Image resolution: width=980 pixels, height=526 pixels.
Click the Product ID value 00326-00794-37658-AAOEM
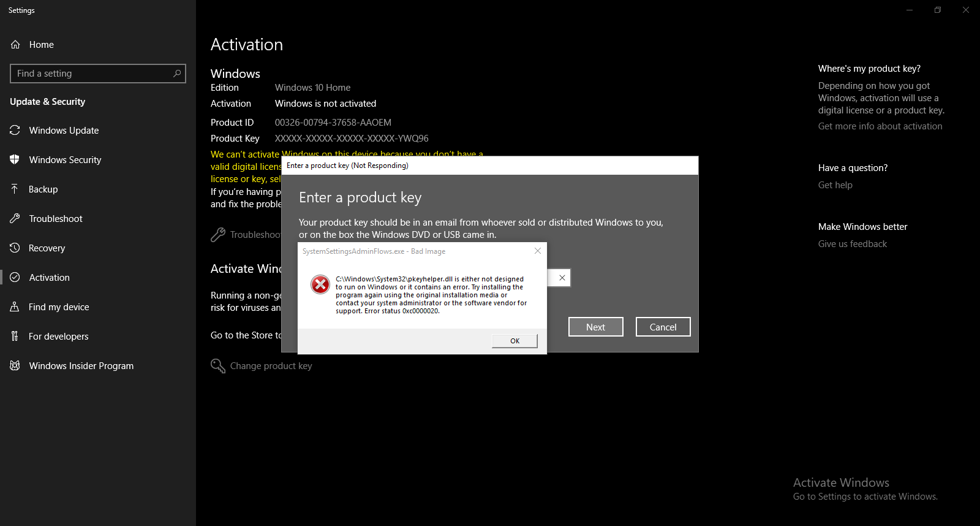(x=333, y=123)
